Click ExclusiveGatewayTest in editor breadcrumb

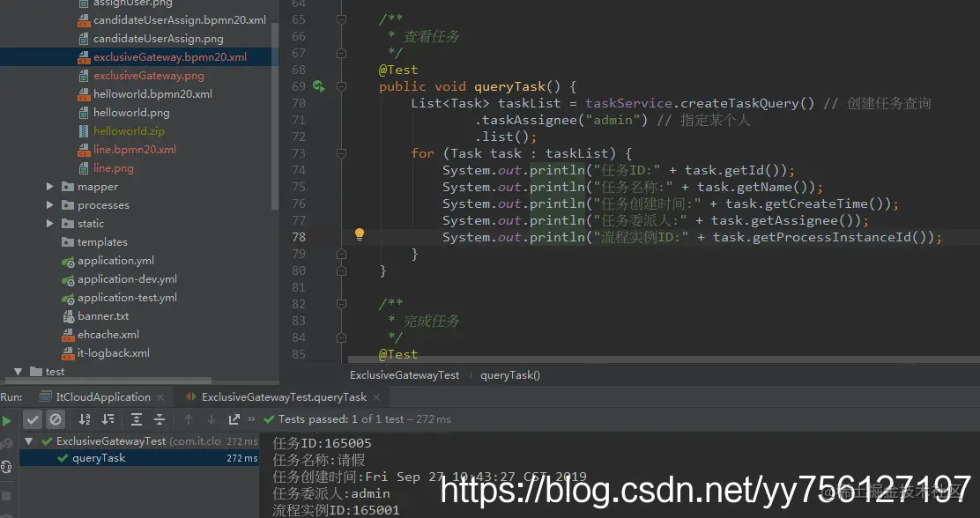coord(405,375)
